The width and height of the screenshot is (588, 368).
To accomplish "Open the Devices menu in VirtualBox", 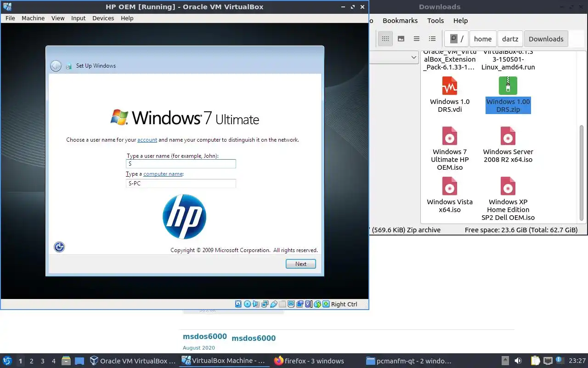I will 103,18.
